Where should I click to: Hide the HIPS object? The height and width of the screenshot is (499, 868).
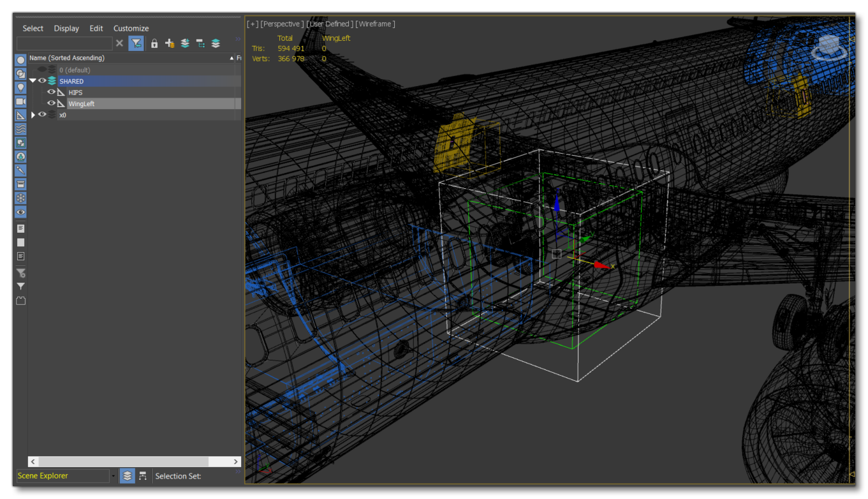click(51, 92)
